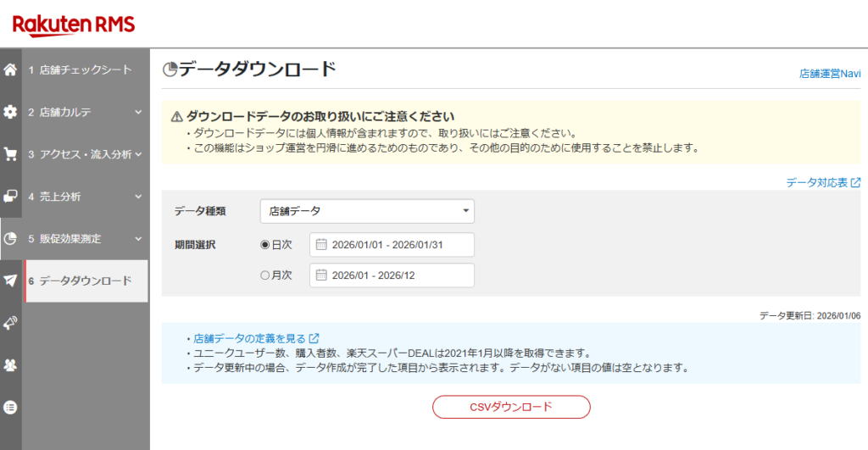Open 5 販促効果測定 menu item
Viewport: 868px width, 450px height.
pyautogui.click(x=86, y=239)
